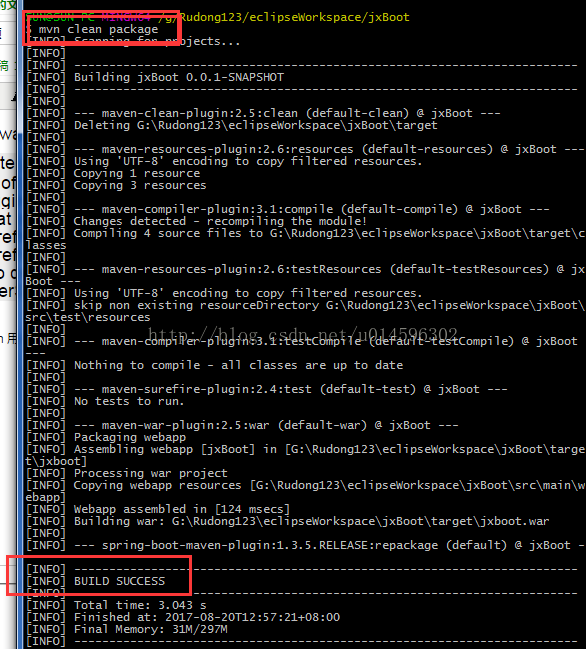The image size is (586, 649).
Task: Click 'Nothing to compile - all classes' line
Action: coord(214,365)
